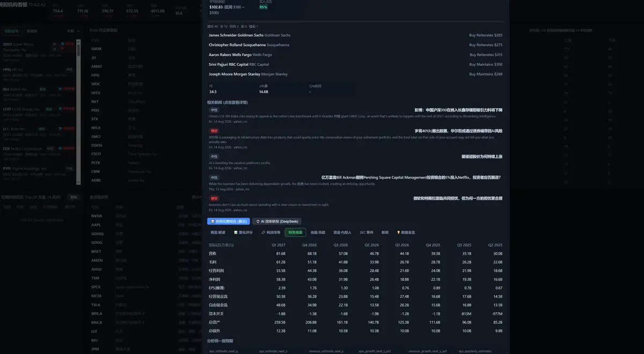This screenshot has width=644, height=354.
Task: Switch to the 概览·解读 tab
Action: click(x=218, y=232)
